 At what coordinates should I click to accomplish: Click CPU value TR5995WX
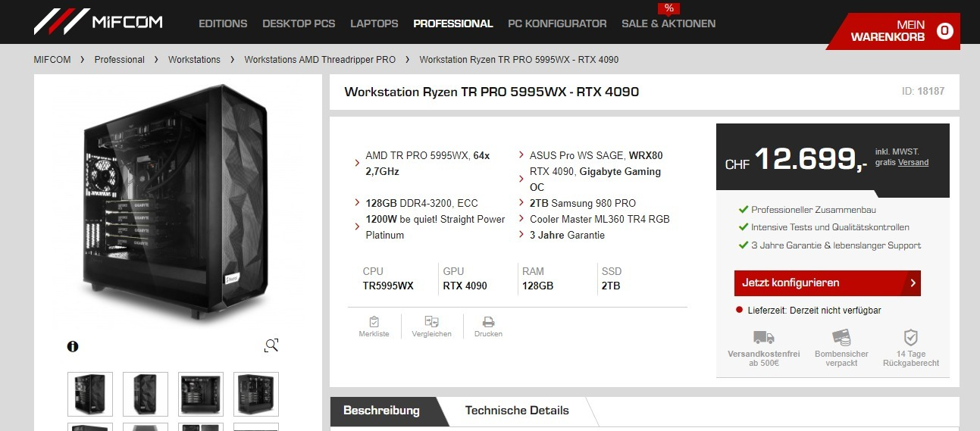(x=388, y=286)
